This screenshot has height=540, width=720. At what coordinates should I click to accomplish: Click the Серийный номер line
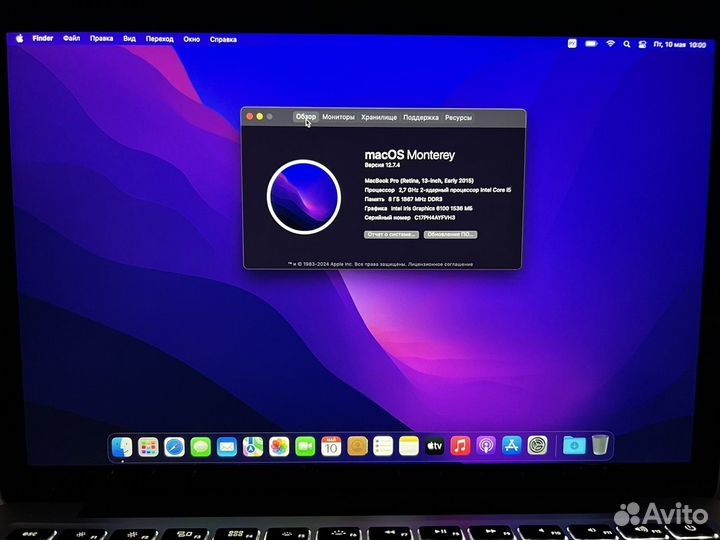pyautogui.click(x=410, y=218)
